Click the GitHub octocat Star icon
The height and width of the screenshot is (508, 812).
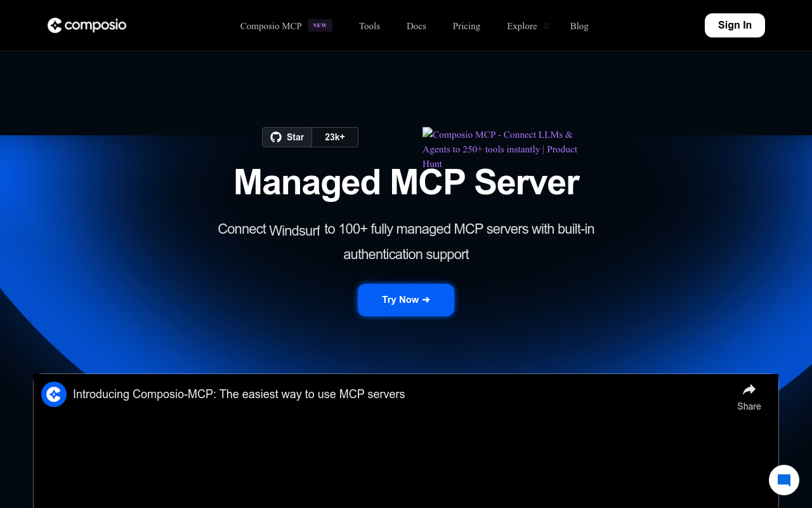tap(276, 137)
